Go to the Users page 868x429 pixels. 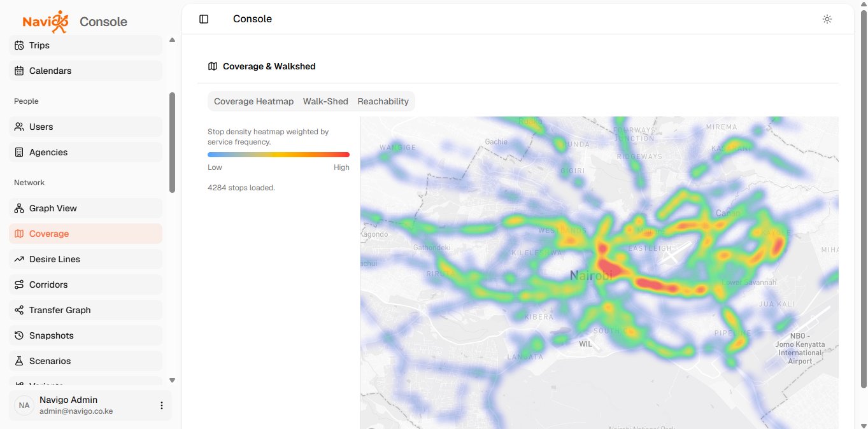pos(86,127)
